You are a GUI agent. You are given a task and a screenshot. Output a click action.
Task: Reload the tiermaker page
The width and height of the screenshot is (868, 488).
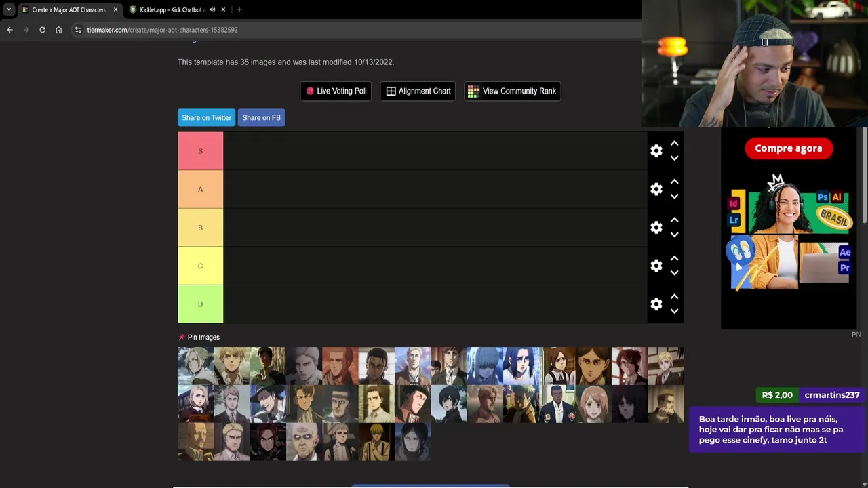(42, 30)
